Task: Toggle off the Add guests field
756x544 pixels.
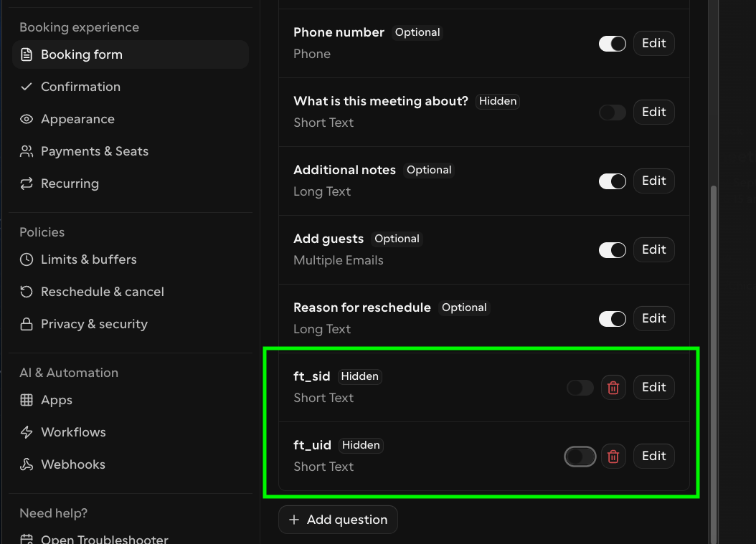Action: tap(613, 250)
